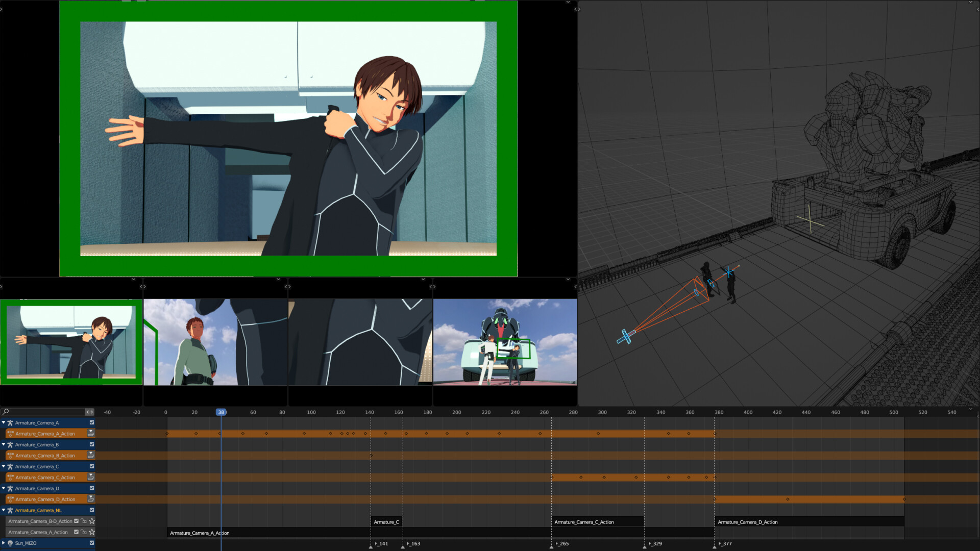This screenshot has height=551, width=980.
Task: Click the action keyframes icon on Armature_Camera_C_Action
Action: pyautogui.click(x=10, y=477)
